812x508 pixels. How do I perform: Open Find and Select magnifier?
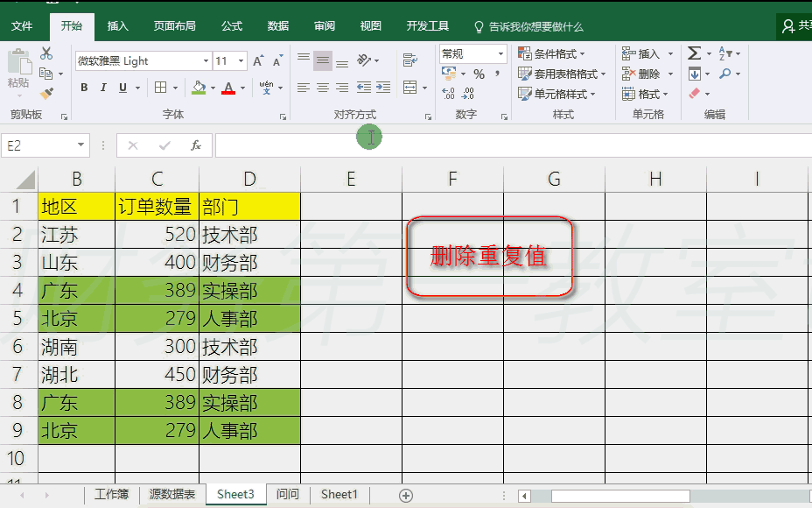point(725,74)
